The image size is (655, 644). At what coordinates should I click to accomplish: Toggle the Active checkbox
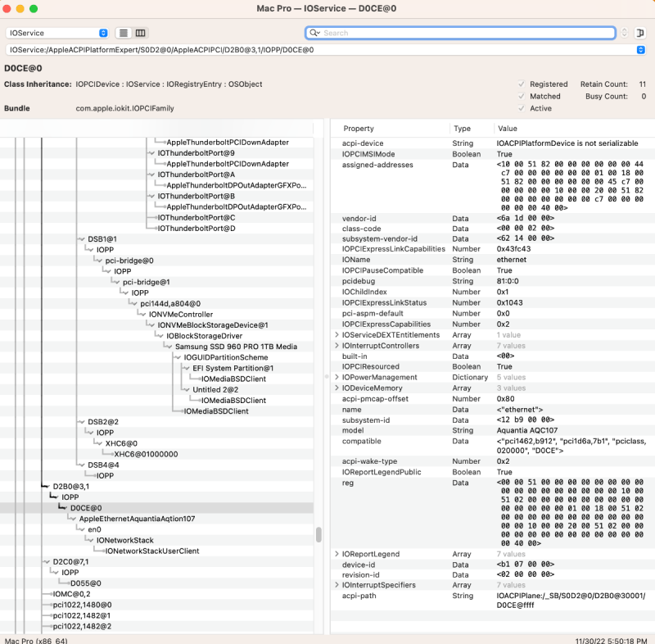[522, 108]
